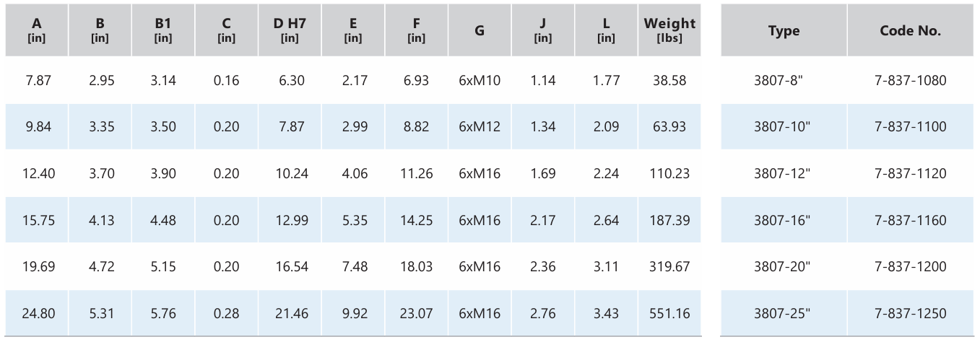Click the 6xM12 thread cell

pyautogui.click(x=480, y=127)
